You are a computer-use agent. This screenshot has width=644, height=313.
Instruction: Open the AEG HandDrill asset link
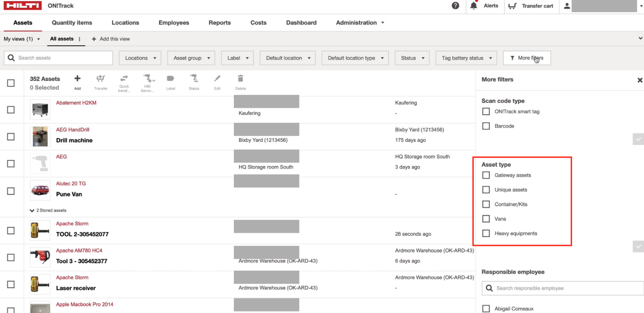pyautogui.click(x=73, y=130)
